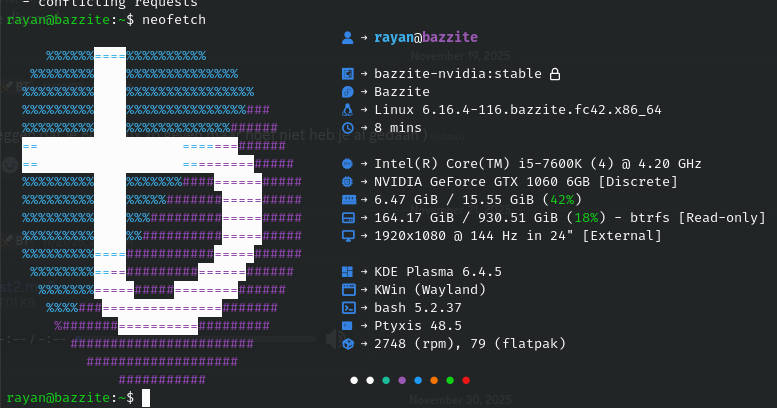Screen dimensions: 777x408
Task: Click the text bazzite-nvidia:stable
Action: click(458, 74)
